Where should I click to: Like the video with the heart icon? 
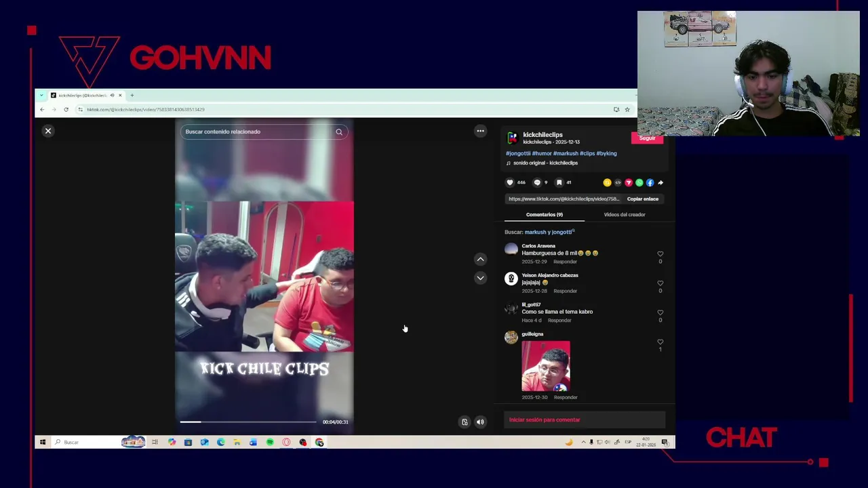click(510, 182)
